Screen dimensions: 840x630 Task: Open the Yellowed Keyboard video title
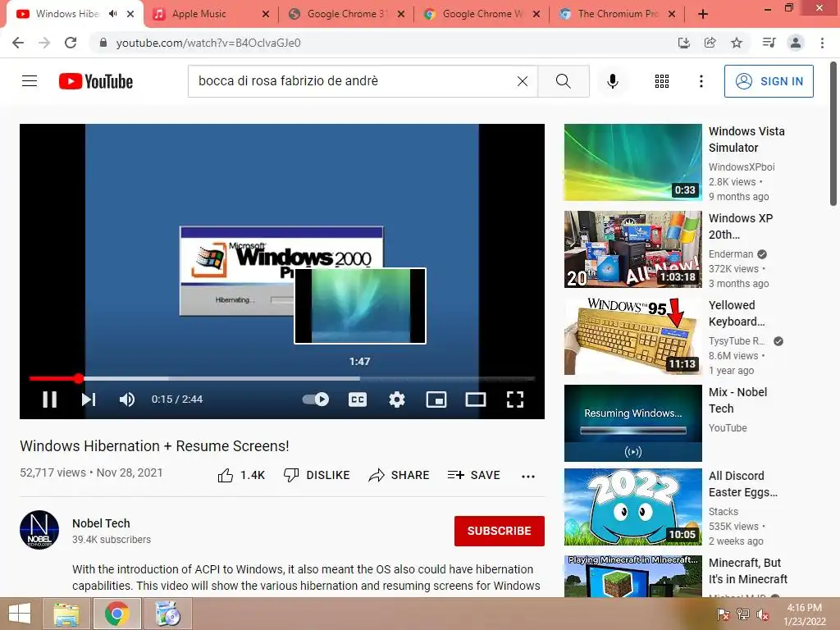(737, 313)
